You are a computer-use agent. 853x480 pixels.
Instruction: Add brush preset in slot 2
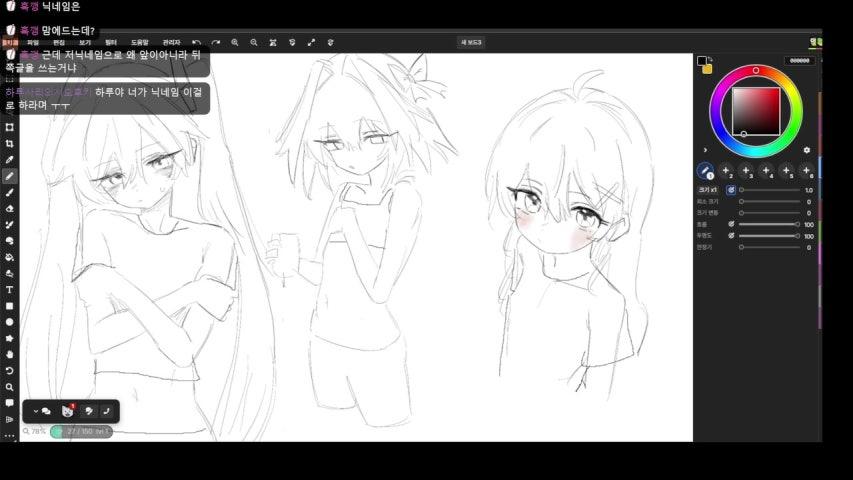[726, 171]
